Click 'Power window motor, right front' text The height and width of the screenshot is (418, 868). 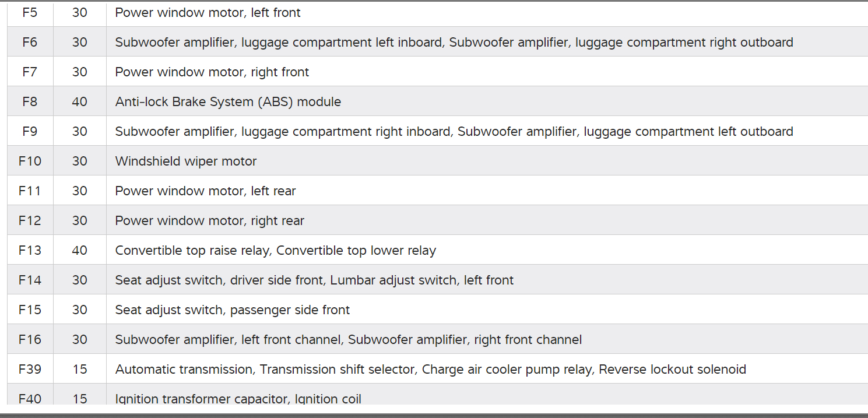(x=212, y=72)
